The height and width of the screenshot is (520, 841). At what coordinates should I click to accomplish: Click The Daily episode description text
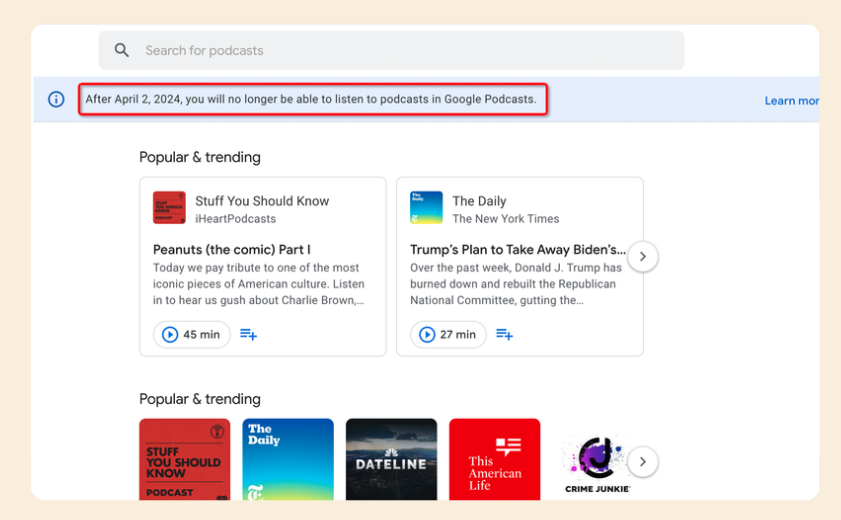[516, 284]
